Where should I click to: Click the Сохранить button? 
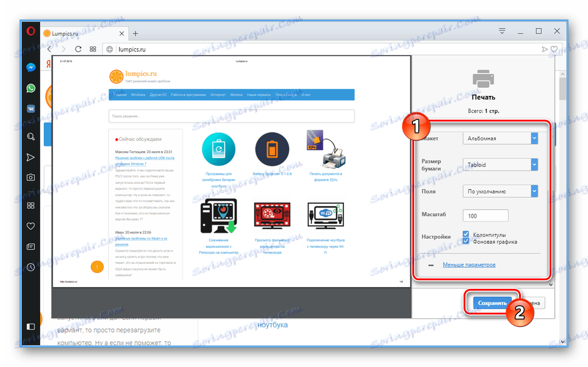tap(492, 303)
